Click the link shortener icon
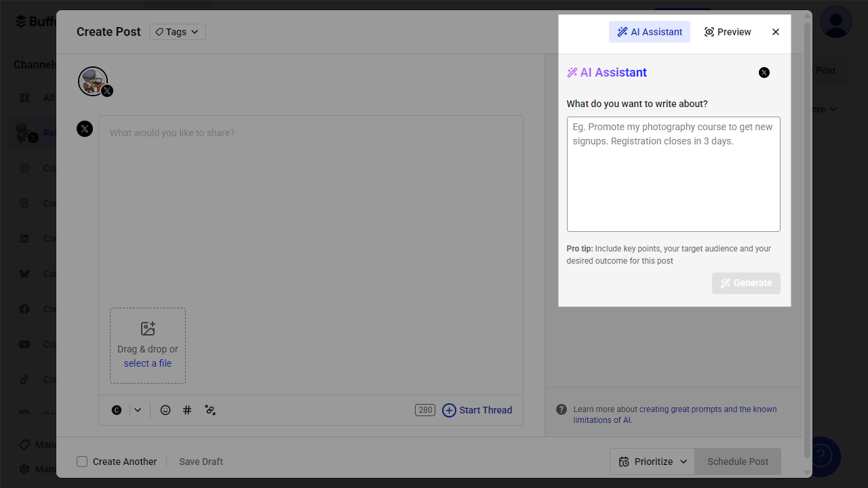Screen dimensions: 868x488 (210, 410)
